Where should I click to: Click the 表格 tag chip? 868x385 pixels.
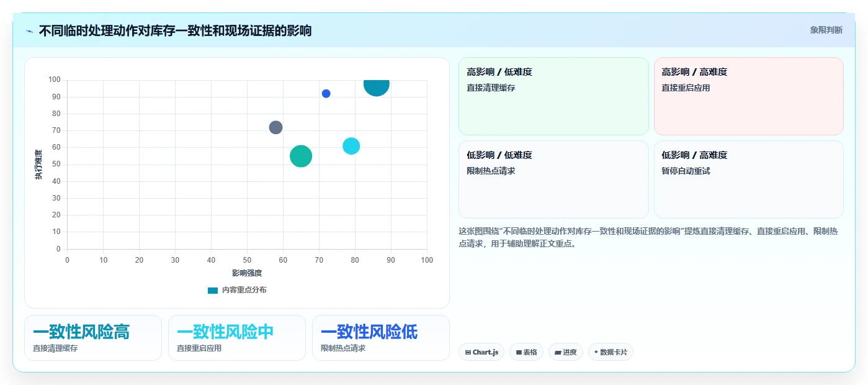coord(526,352)
